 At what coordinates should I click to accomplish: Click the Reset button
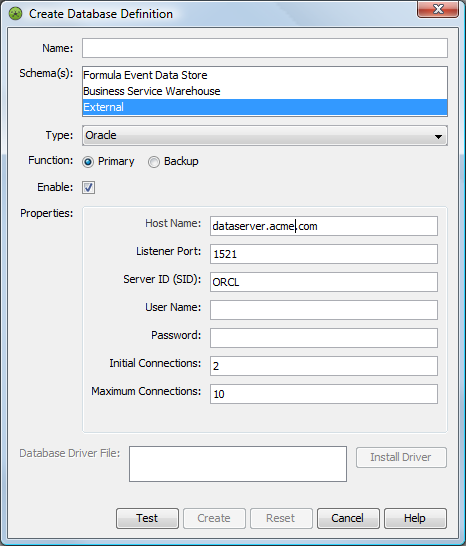[281, 518]
